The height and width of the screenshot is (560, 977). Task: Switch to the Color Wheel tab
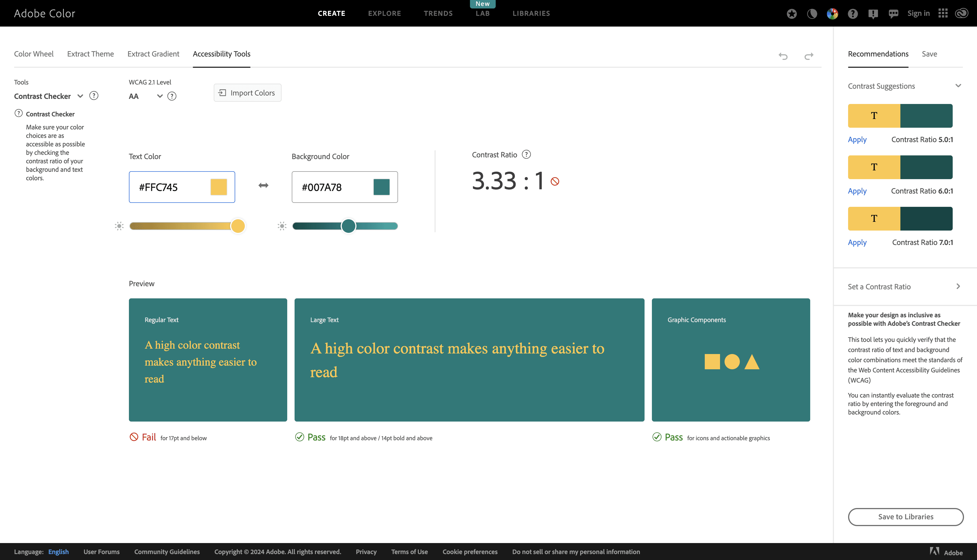[34, 54]
